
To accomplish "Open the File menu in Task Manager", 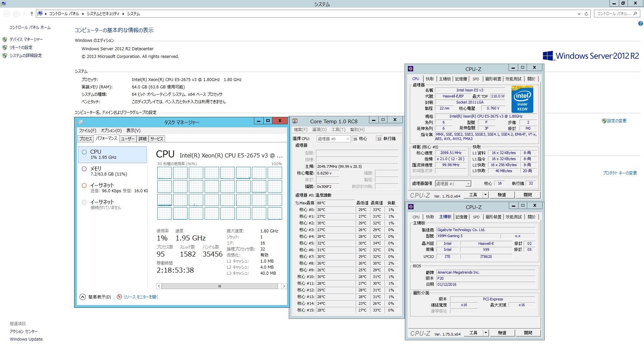I will [x=88, y=131].
